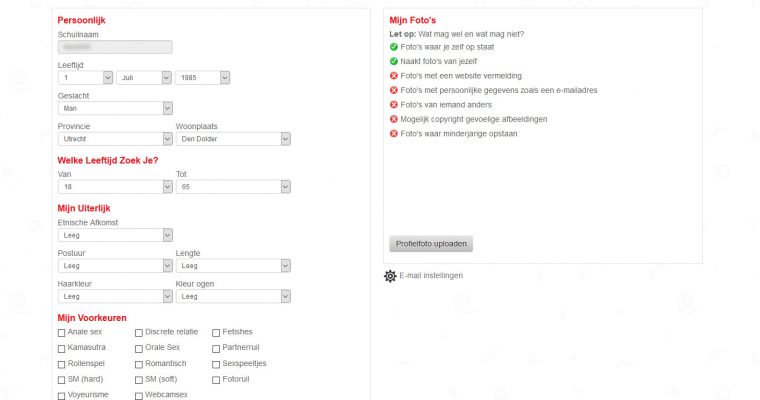Click green checkmark beside Foto's waar je zelf op staat
This screenshot has width=760, height=400.
394,47
